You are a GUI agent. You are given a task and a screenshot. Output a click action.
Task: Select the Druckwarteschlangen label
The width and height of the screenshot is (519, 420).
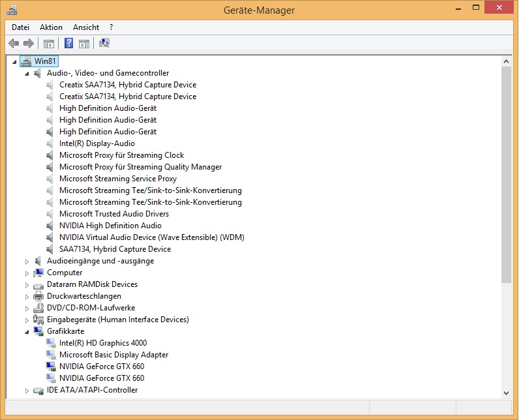point(84,296)
